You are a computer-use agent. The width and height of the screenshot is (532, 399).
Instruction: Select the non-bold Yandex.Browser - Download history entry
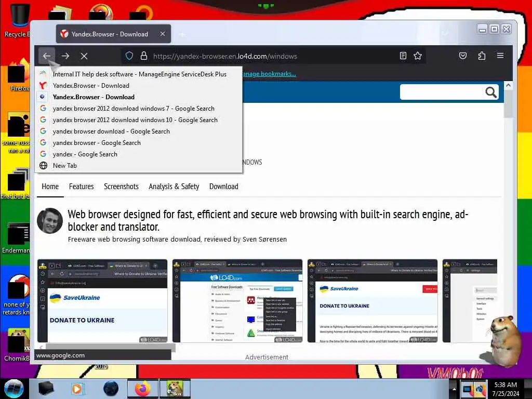pos(139,86)
